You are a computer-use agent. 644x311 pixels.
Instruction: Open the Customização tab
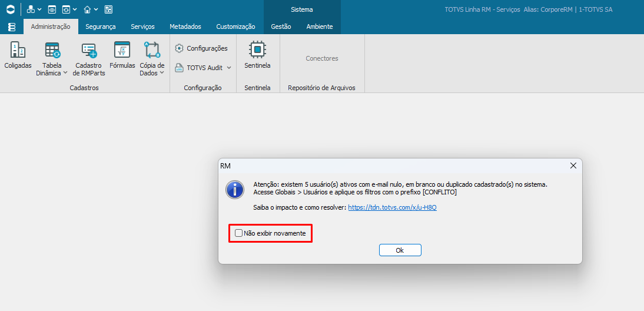[x=235, y=27]
